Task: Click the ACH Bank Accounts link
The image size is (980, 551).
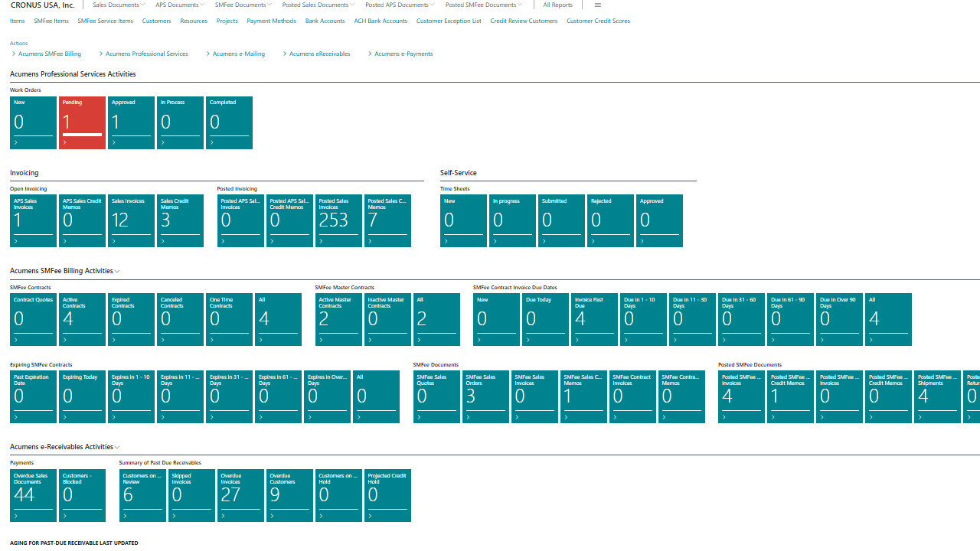Action: (381, 21)
